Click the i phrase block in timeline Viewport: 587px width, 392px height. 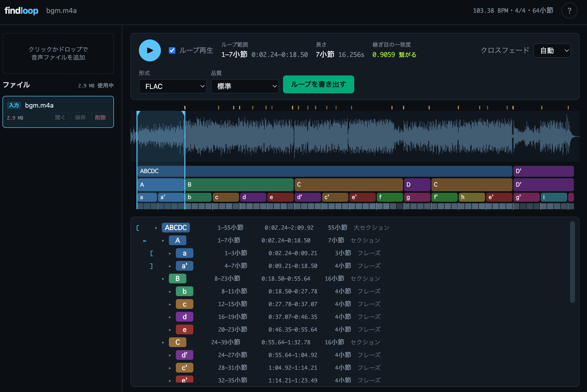click(554, 197)
